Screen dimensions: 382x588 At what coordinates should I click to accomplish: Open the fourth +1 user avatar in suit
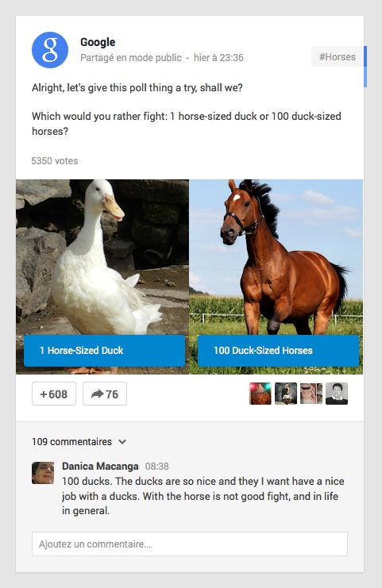click(x=337, y=394)
